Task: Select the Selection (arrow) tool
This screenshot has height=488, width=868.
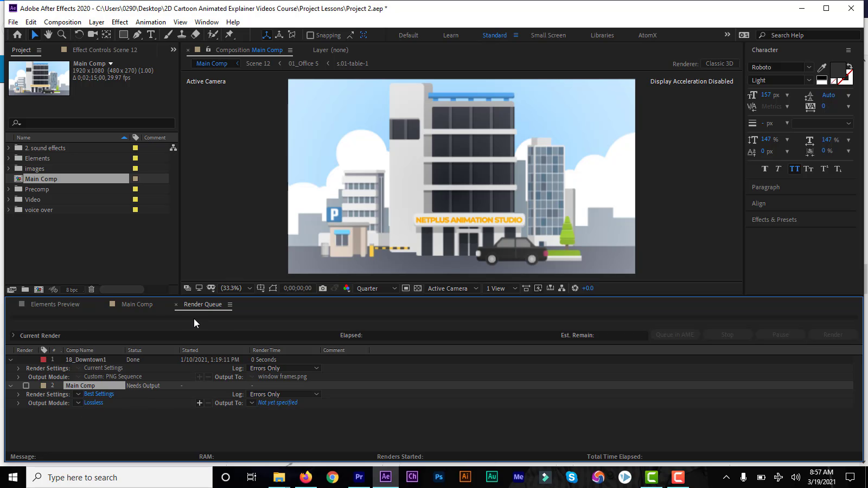Action: coord(34,35)
